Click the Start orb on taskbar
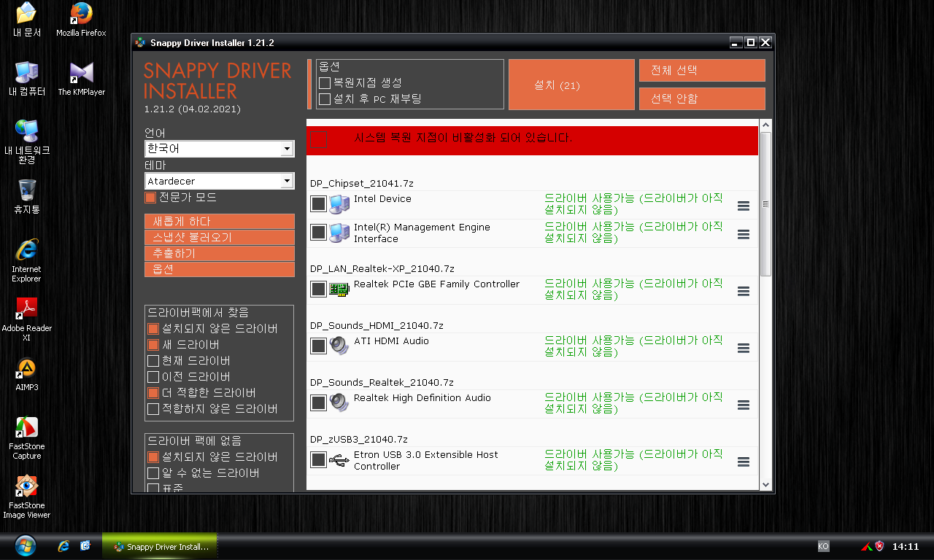Viewport: 934px width, 560px height. [25, 545]
